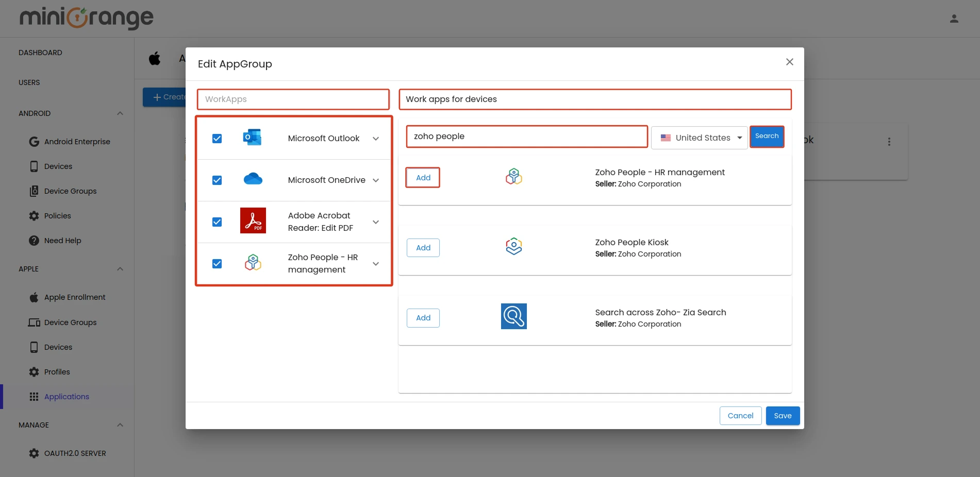980x477 pixels.
Task: Click the Zoho People Kiosk app icon
Action: 513,246
